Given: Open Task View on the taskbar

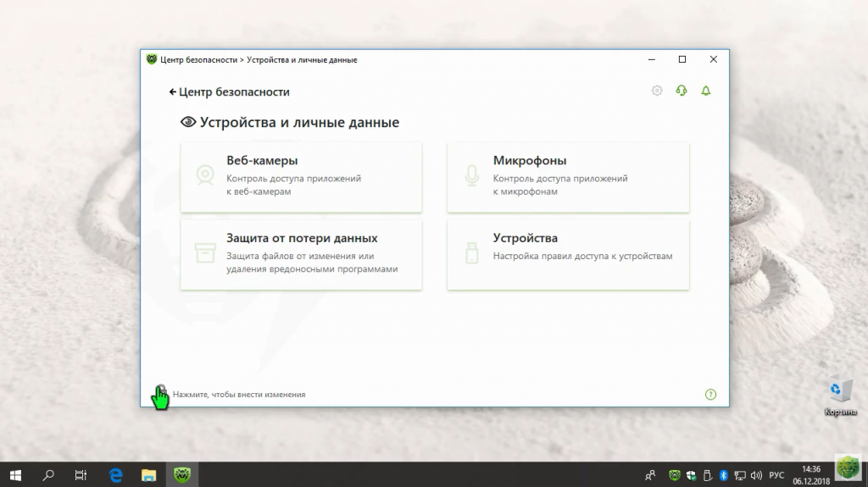Looking at the screenshot, I should tap(81, 475).
